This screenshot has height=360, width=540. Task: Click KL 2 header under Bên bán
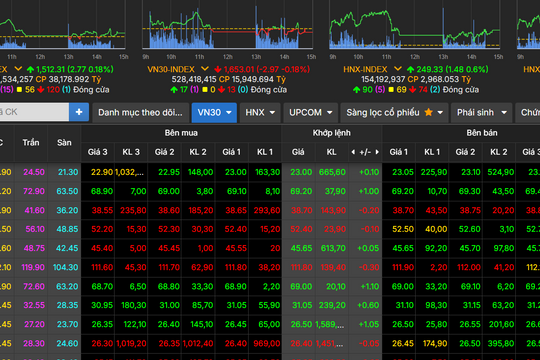click(x=499, y=152)
